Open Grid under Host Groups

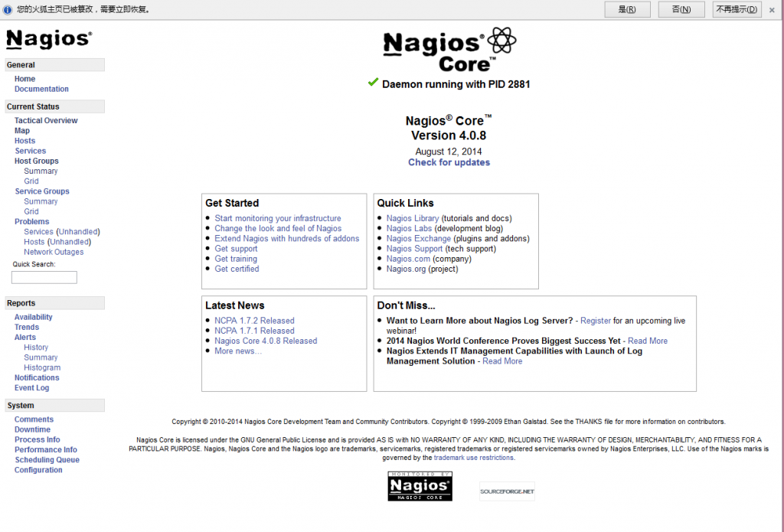point(31,181)
